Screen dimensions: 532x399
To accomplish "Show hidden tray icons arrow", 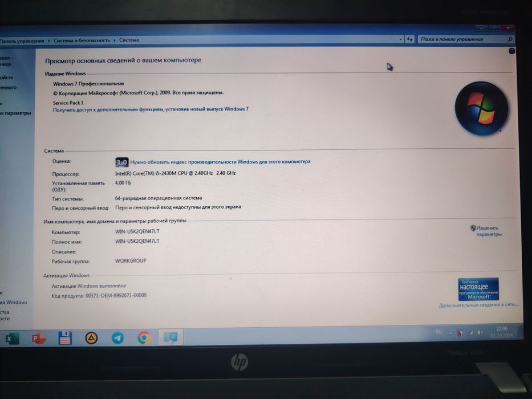I will (x=450, y=333).
